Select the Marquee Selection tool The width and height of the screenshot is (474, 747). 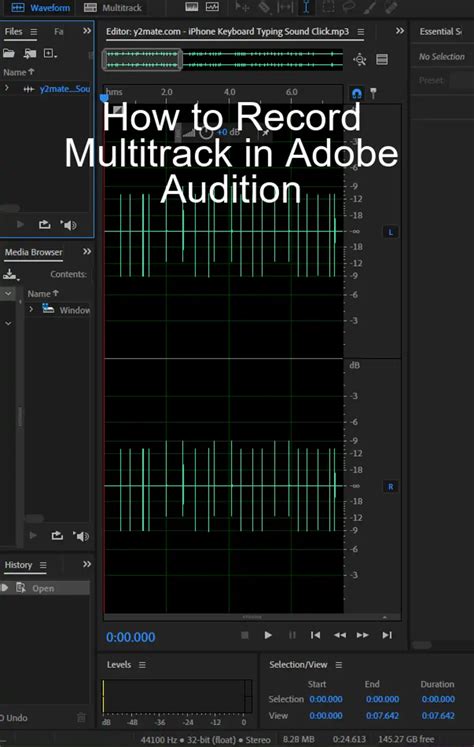click(x=328, y=7)
